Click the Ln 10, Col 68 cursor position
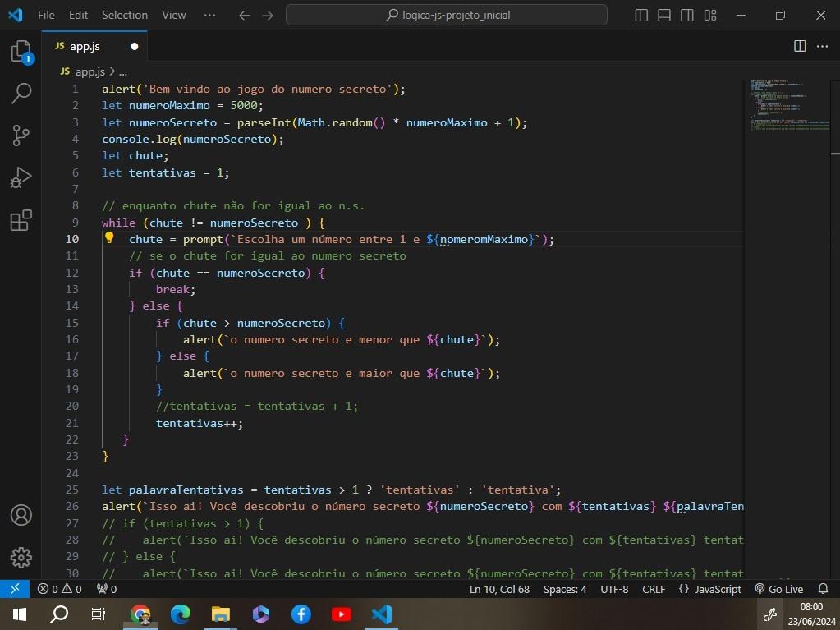 coord(499,589)
